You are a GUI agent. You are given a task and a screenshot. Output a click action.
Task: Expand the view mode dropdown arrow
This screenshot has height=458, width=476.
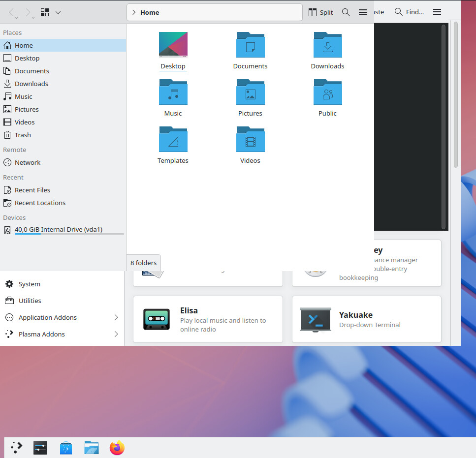coord(58,12)
